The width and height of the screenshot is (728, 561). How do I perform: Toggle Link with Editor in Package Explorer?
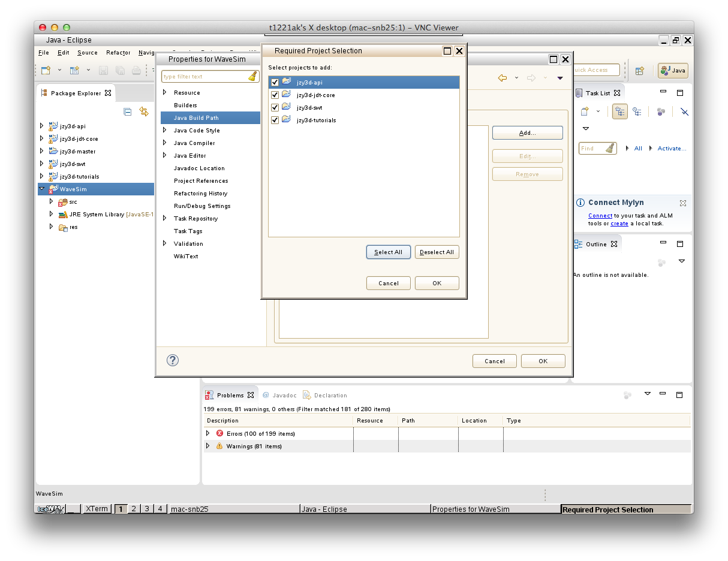(144, 111)
